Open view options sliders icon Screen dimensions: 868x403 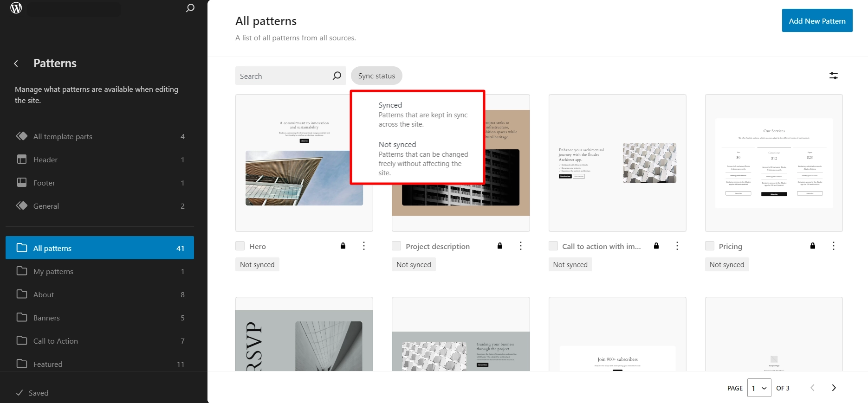(834, 76)
